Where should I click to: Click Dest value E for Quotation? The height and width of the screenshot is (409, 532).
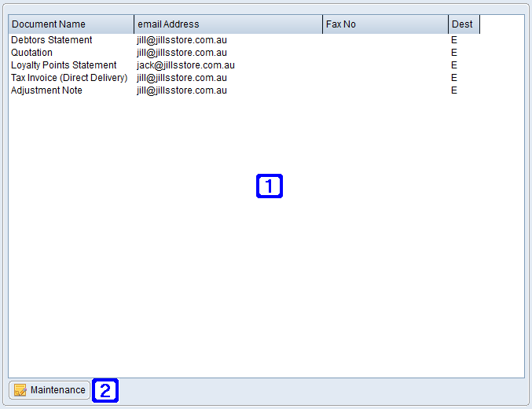pyautogui.click(x=454, y=53)
